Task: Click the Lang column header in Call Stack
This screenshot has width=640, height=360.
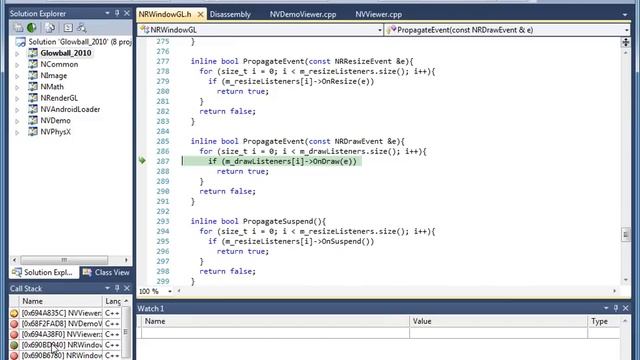Action: pyautogui.click(x=113, y=301)
